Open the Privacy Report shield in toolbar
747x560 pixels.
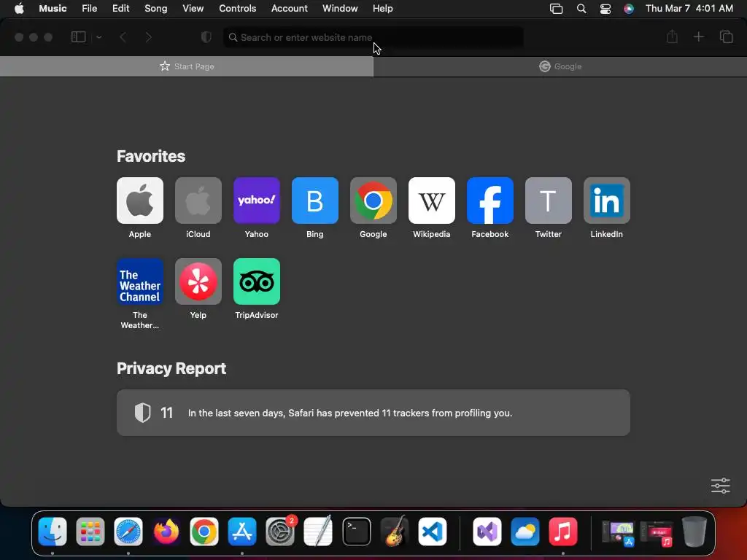coord(206,37)
